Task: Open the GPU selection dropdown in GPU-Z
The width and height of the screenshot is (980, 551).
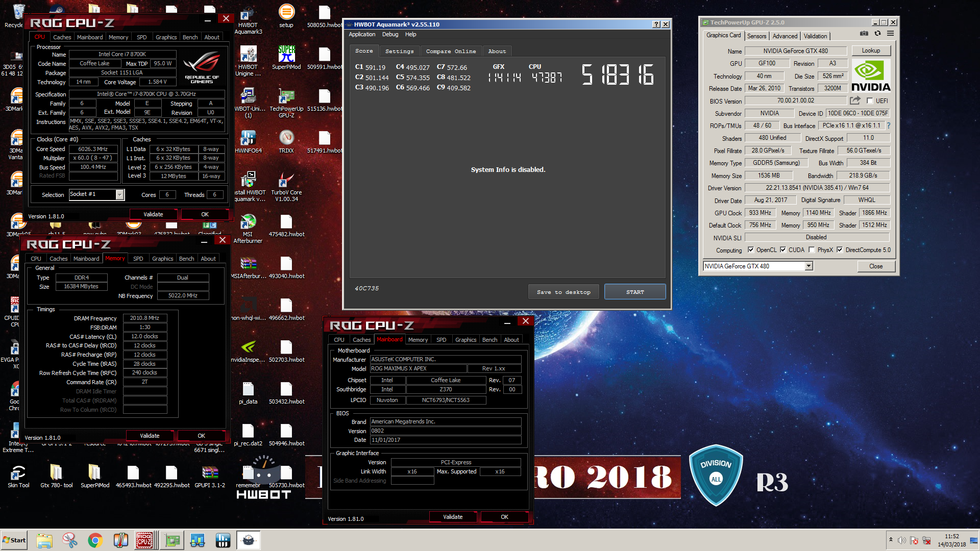Action: pos(808,266)
